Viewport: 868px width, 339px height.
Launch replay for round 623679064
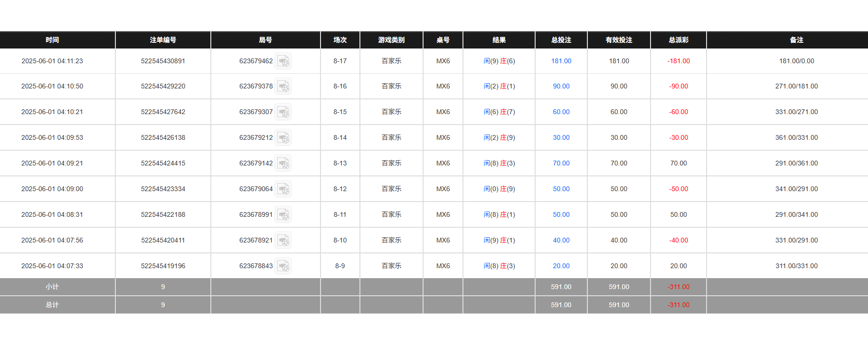coord(283,189)
